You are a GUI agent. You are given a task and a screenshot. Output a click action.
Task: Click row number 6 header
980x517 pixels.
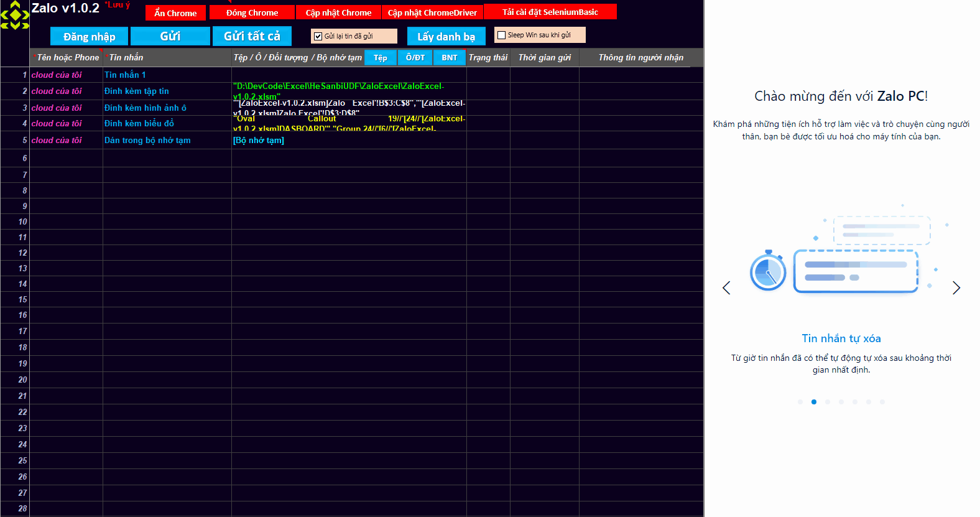15,158
